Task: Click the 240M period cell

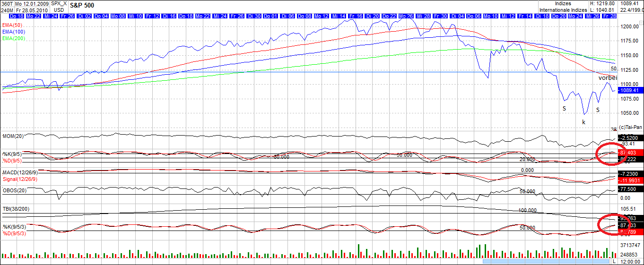Action: (7, 9)
